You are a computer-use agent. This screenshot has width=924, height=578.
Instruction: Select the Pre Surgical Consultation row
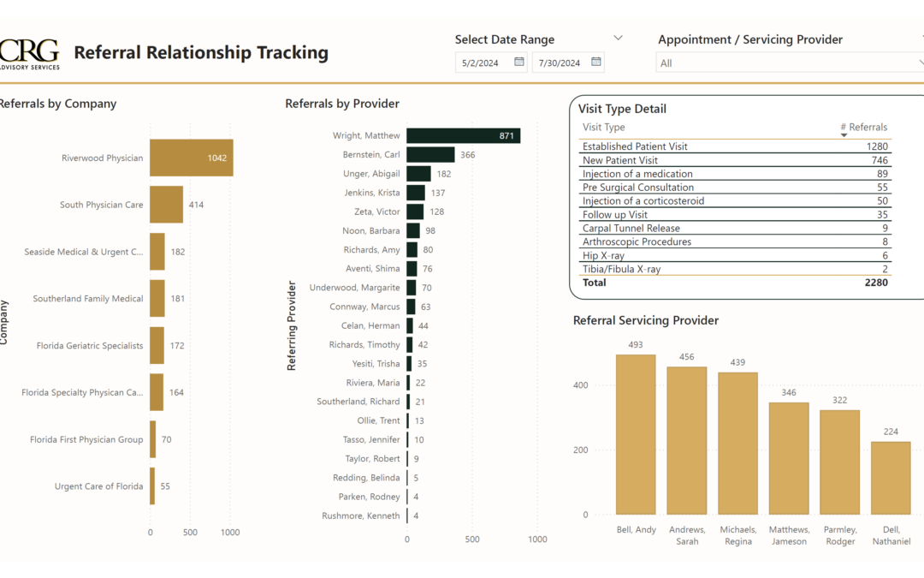pyautogui.click(x=735, y=187)
